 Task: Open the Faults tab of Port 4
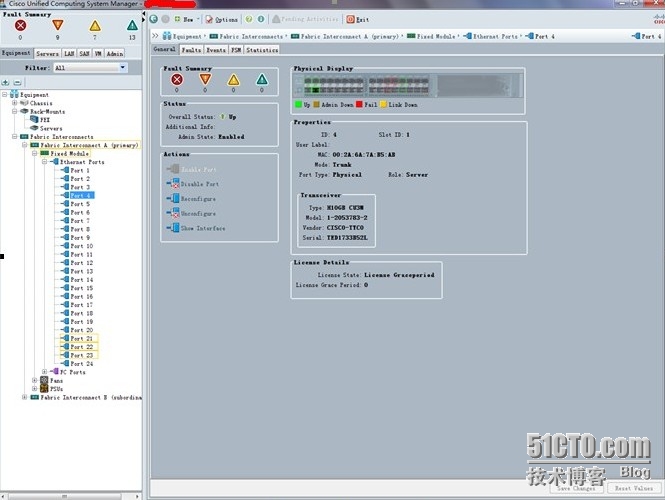pyautogui.click(x=191, y=50)
